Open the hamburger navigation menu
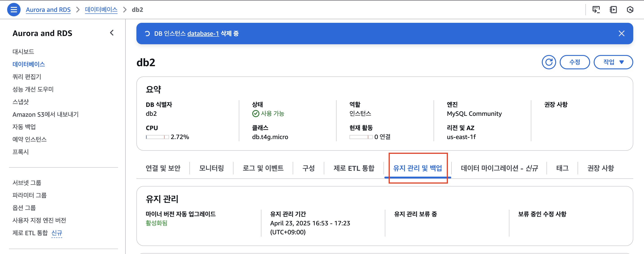The width and height of the screenshot is (644, 254). (x=14, y=10)
